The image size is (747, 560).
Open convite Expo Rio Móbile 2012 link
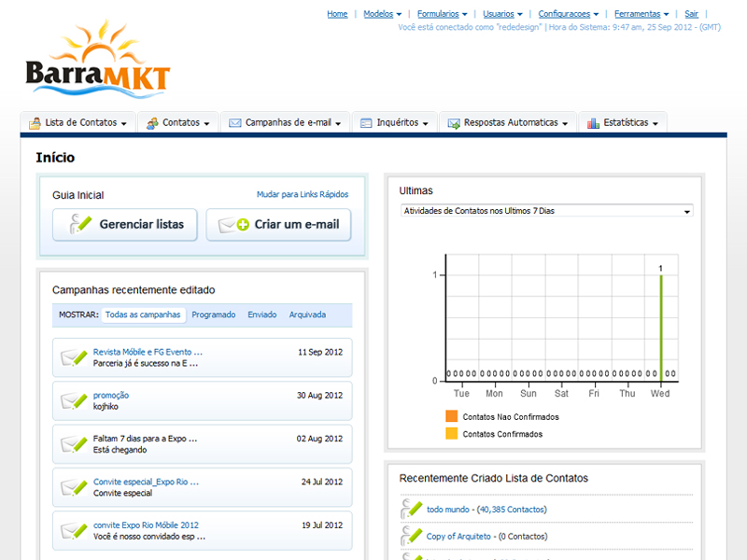pos(146,525)
